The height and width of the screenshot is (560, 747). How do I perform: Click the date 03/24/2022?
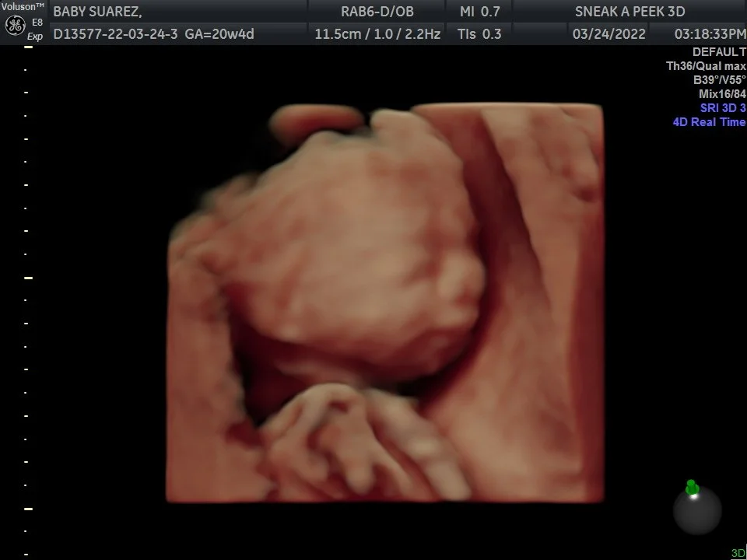point(608,34)
